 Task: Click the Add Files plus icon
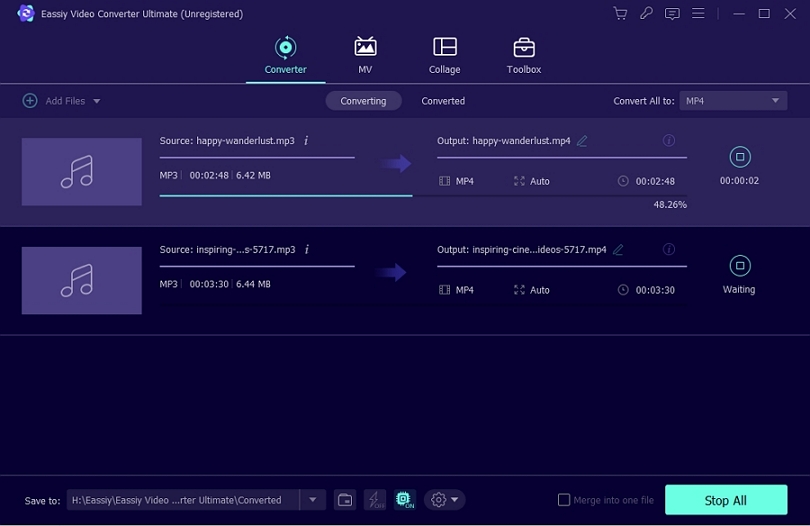(30, 101)
